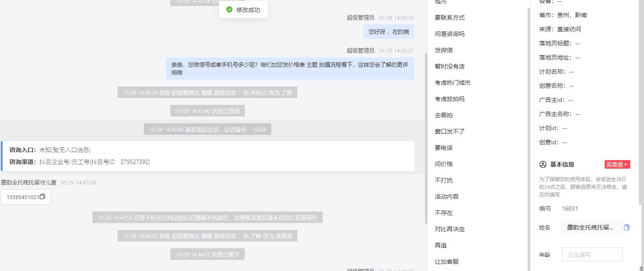644x271 pixels.
Task: Click the 计划id row
Action: pyautogui.click(x=553, y=128)
